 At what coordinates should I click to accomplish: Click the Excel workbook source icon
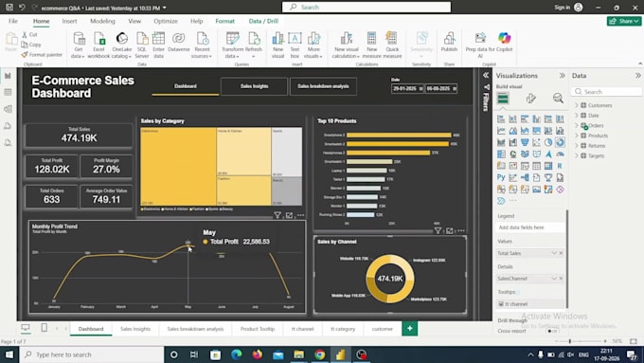coord(99,39)
